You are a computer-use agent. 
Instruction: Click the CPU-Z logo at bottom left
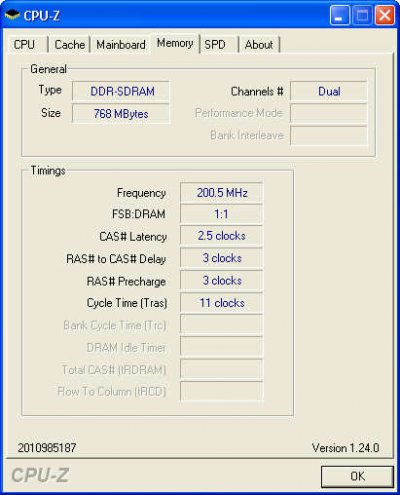[40, 475]
